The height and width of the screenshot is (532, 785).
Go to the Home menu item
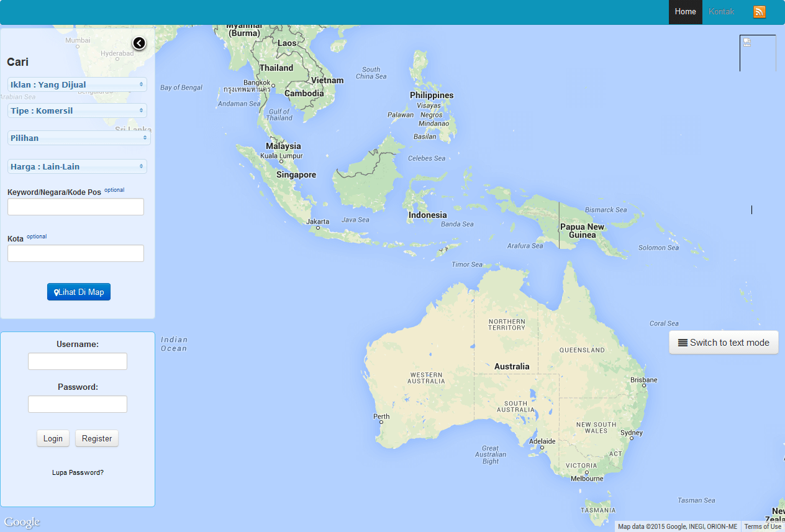click(685, 12)
